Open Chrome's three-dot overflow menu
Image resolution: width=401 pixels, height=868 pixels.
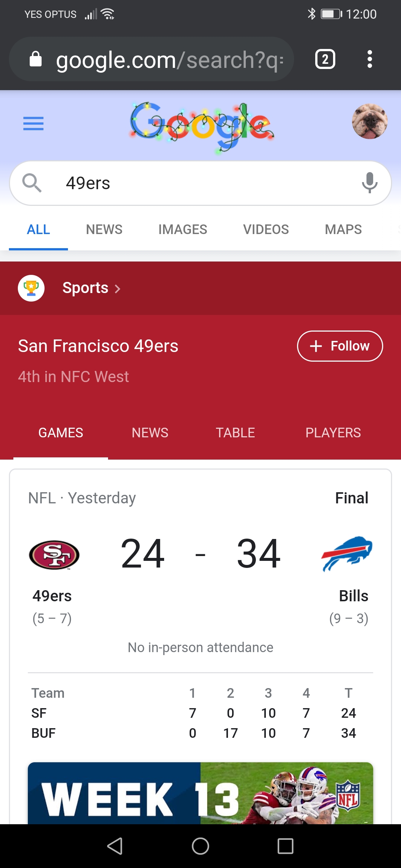coord(369,59)
